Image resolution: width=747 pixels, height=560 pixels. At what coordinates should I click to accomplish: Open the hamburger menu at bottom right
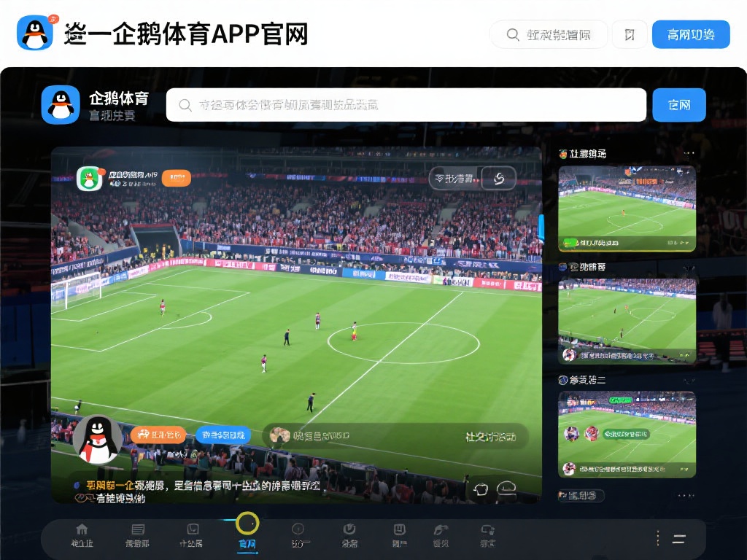pyautogui.click(x=678, y=540)
